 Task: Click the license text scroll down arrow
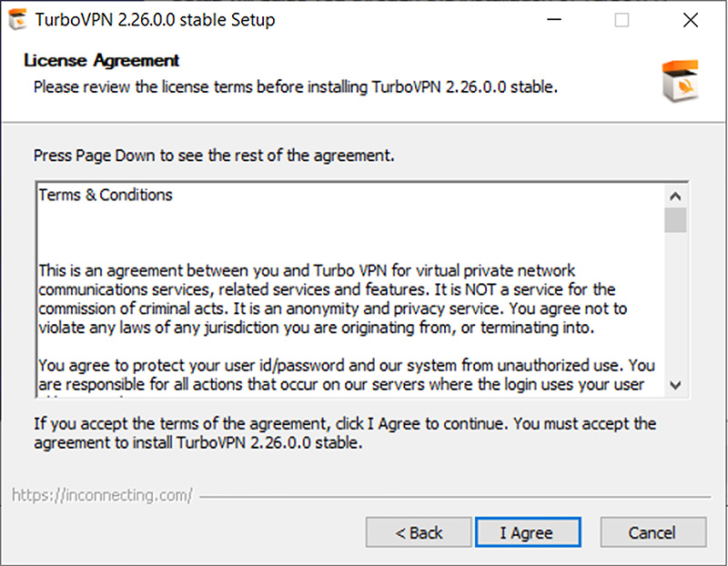tap(675, 385)
